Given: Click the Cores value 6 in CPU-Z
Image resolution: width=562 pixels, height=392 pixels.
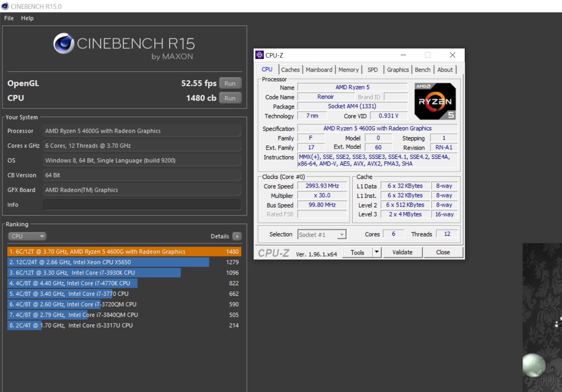Looking at the screenshot, I should pos(393,234).
